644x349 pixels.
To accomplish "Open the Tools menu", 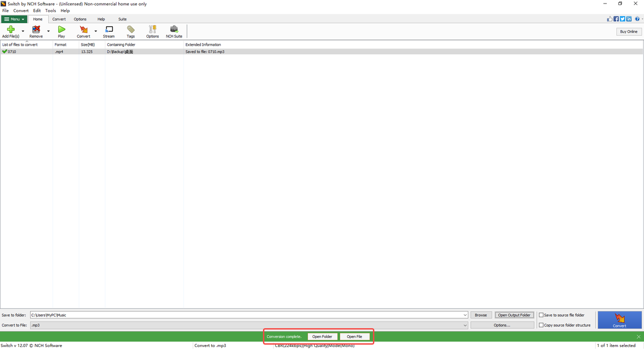I will point(51,11).
